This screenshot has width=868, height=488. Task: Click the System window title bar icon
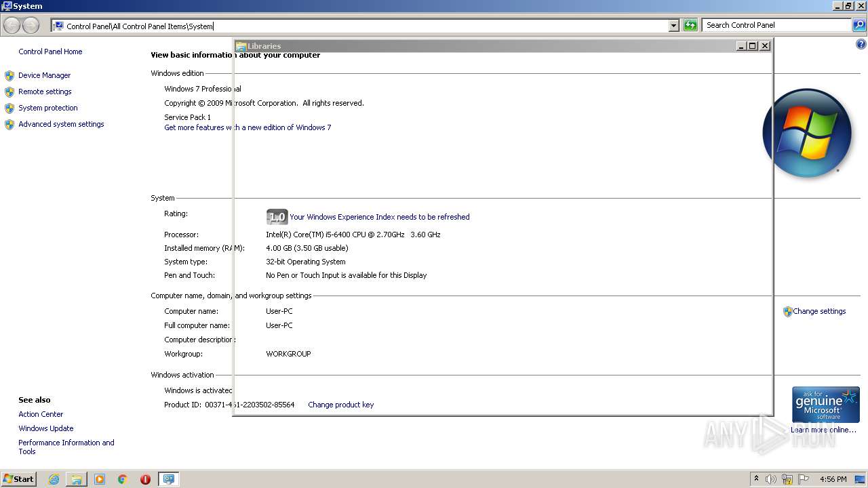point(7,6)
